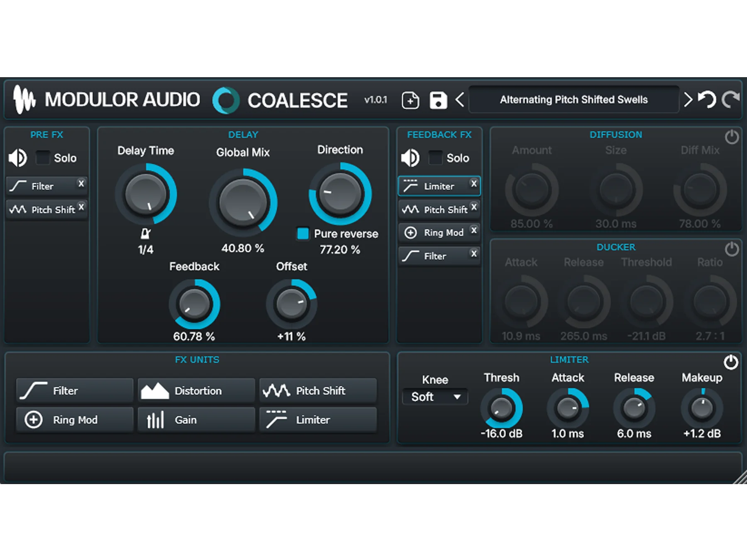Select Pitch Shift in Pre FX chain
Image resolution: width=747 pixels, height=560 pixels.
click(x=46, y=209)
